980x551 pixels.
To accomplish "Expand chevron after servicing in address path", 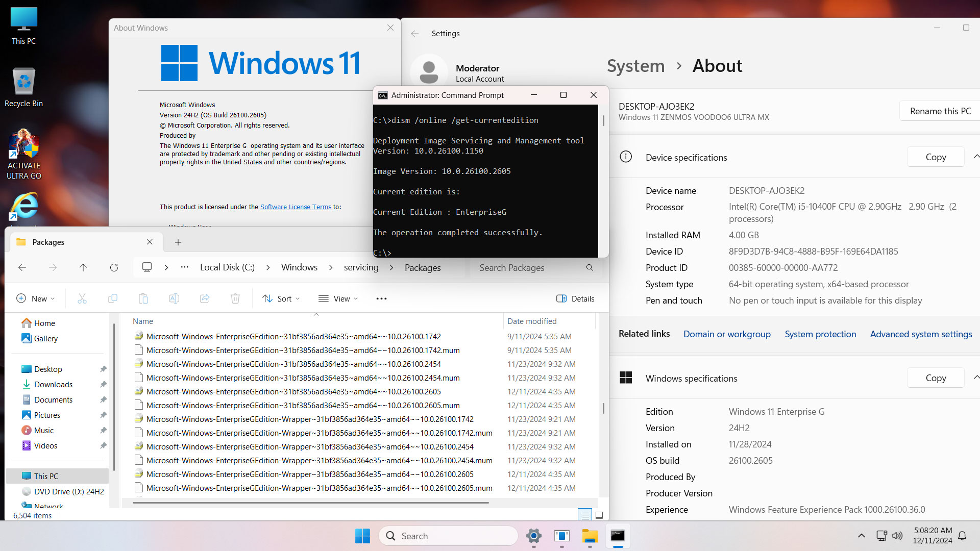I will click(x=391, y=267).
